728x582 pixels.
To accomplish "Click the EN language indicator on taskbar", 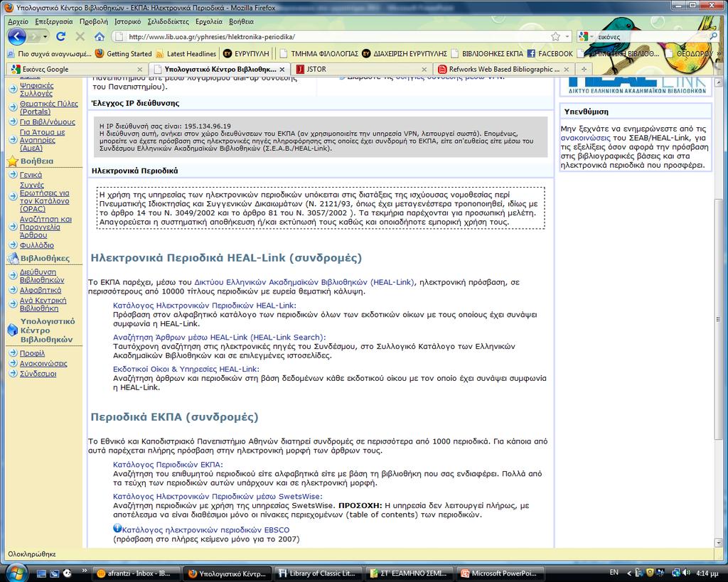I will tap(614, 573).
